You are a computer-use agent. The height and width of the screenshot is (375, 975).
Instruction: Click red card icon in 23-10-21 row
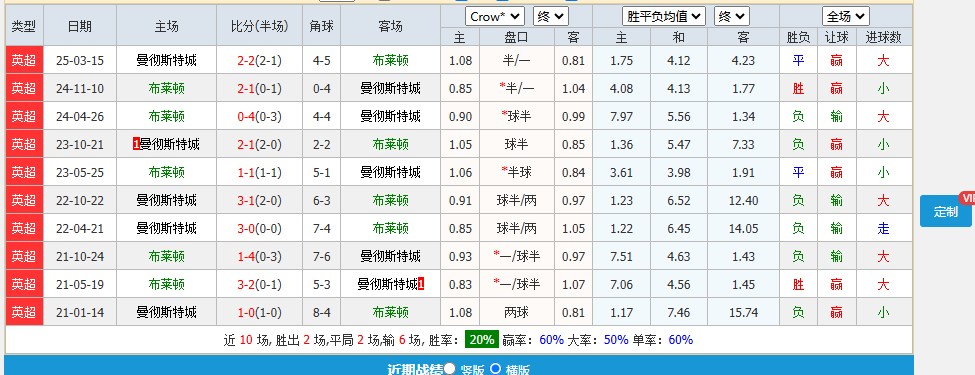point(136,144)
